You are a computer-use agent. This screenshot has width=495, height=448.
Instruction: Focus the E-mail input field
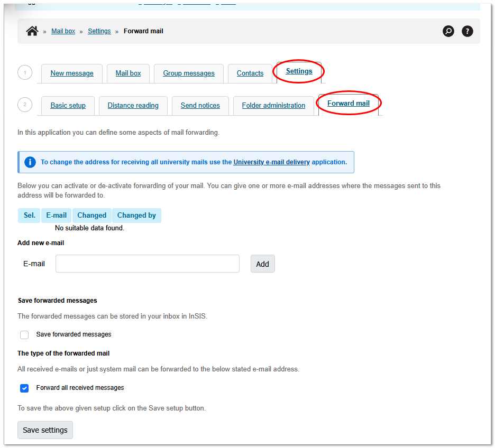pyautogui.click(x=147, y=264)
